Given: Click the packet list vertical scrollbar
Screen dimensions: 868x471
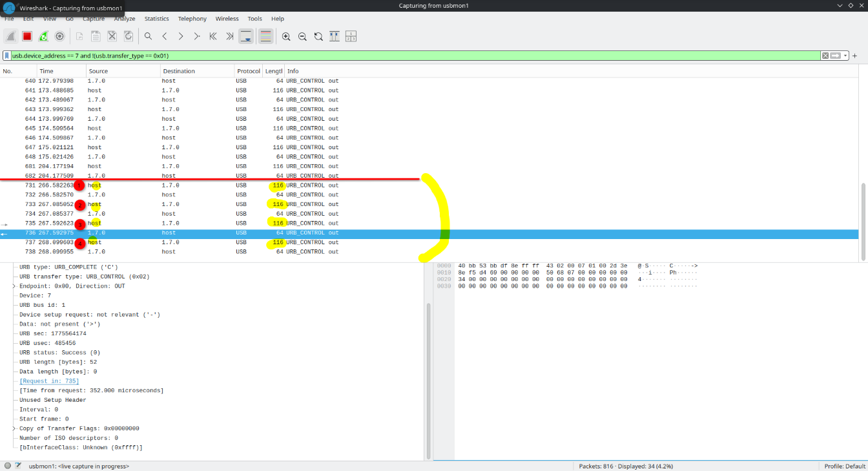Looking at the screenshot, I should 863,220.
